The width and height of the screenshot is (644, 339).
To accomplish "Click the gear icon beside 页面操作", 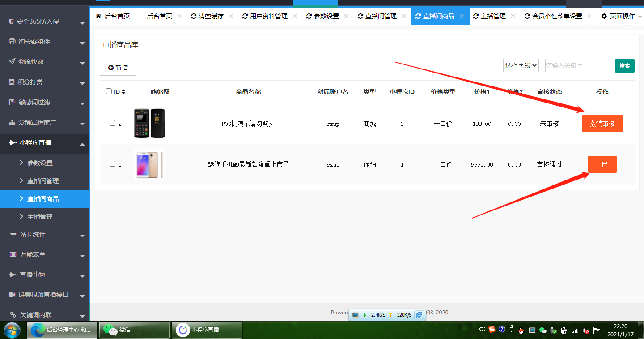I will pyautogui.click(x=604, y=16).
